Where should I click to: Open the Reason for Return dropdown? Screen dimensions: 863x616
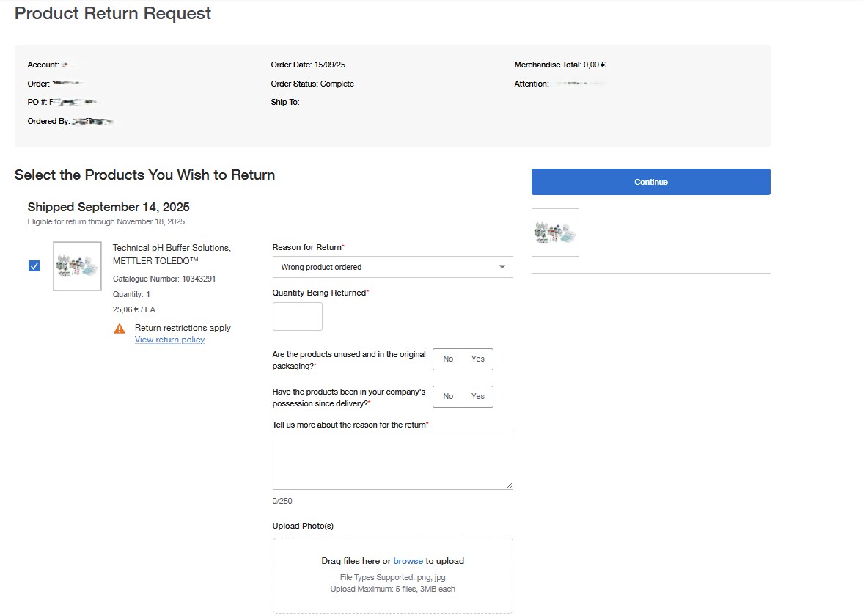(392, 267)
